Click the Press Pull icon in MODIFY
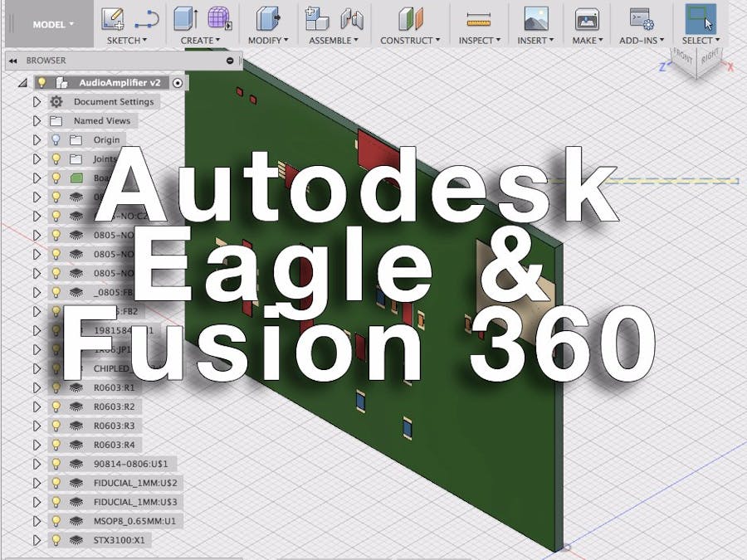This screenshot has height=560, width=747. pyautogui.click(x=268, y=19)
